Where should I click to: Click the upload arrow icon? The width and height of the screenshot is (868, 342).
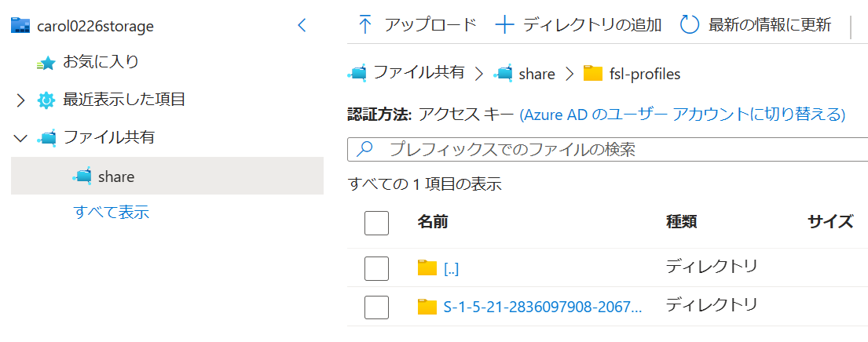[x=365, y=24]
